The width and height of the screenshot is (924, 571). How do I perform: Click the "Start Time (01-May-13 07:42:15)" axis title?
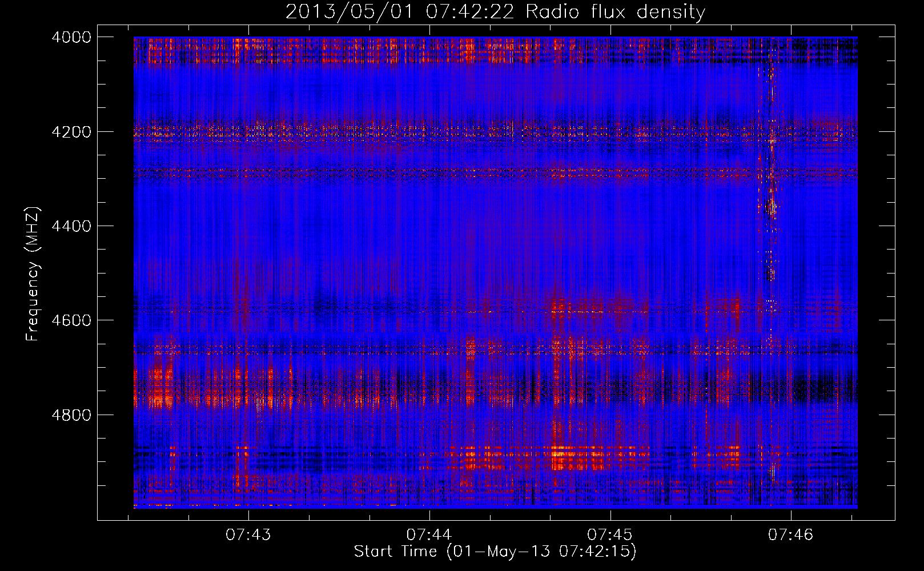pyautogui.click(x=495, y=552)
